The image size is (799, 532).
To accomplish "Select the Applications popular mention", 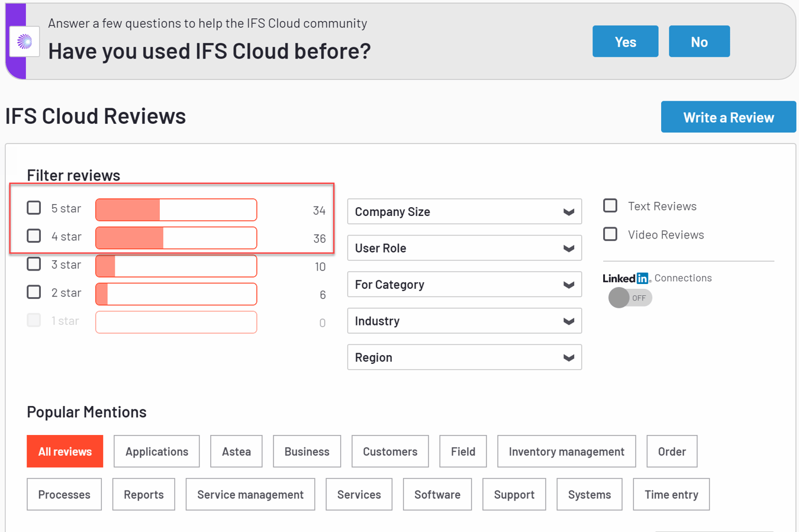I will pos(156,451).
